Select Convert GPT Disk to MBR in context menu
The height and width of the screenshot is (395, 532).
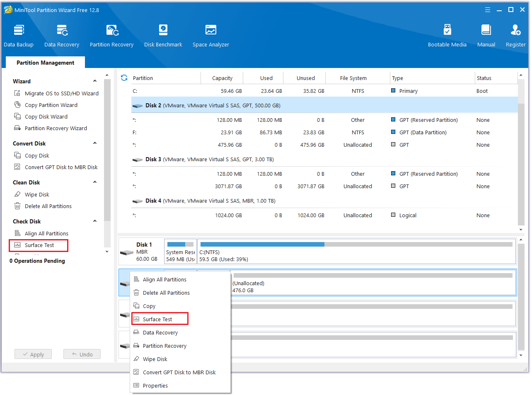click(180, 372)
